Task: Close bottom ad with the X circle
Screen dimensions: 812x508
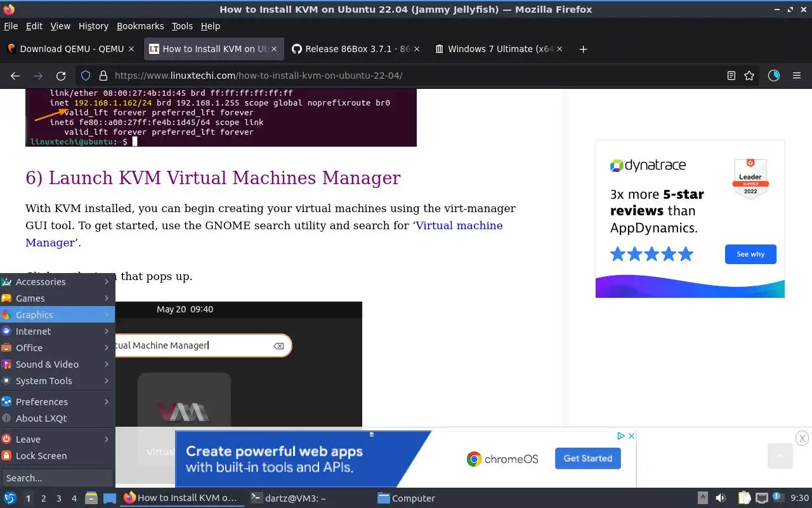Action: coord(802,438)
